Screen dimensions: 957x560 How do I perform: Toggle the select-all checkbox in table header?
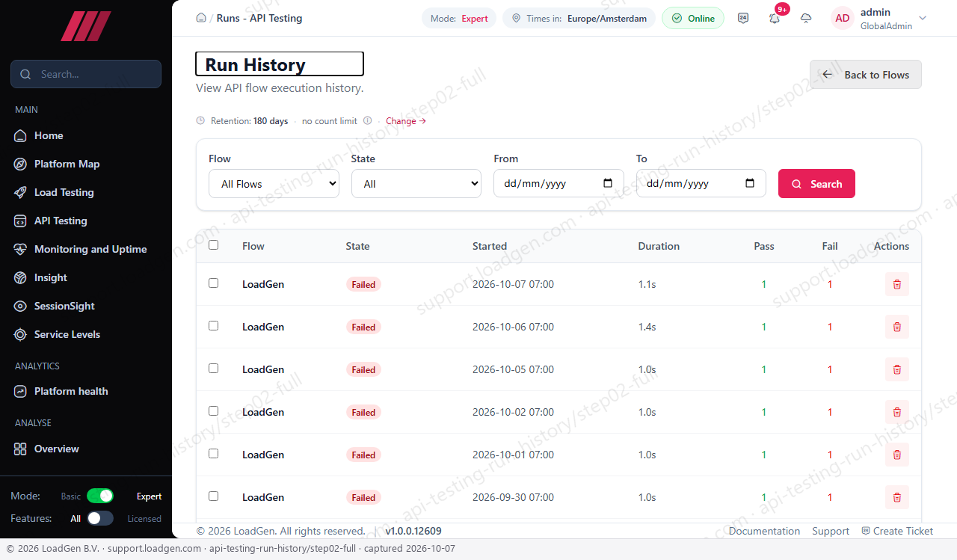214,245
